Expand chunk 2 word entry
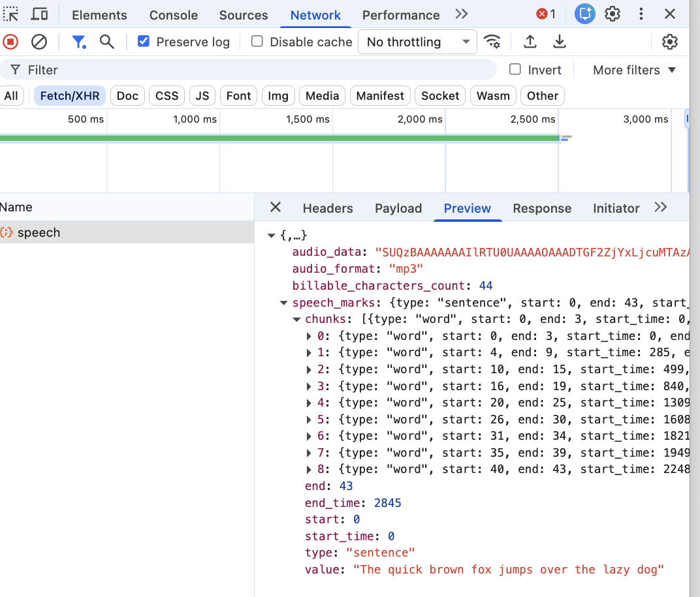 coord(308,369)
